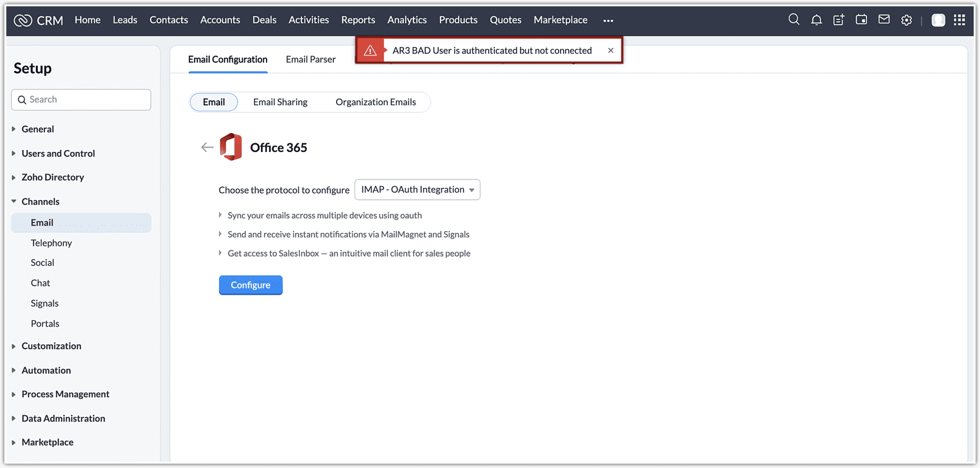Expand Marketplace section in Setup sidebar
This screenshot has width=980, height=468.
pos(14,443)
